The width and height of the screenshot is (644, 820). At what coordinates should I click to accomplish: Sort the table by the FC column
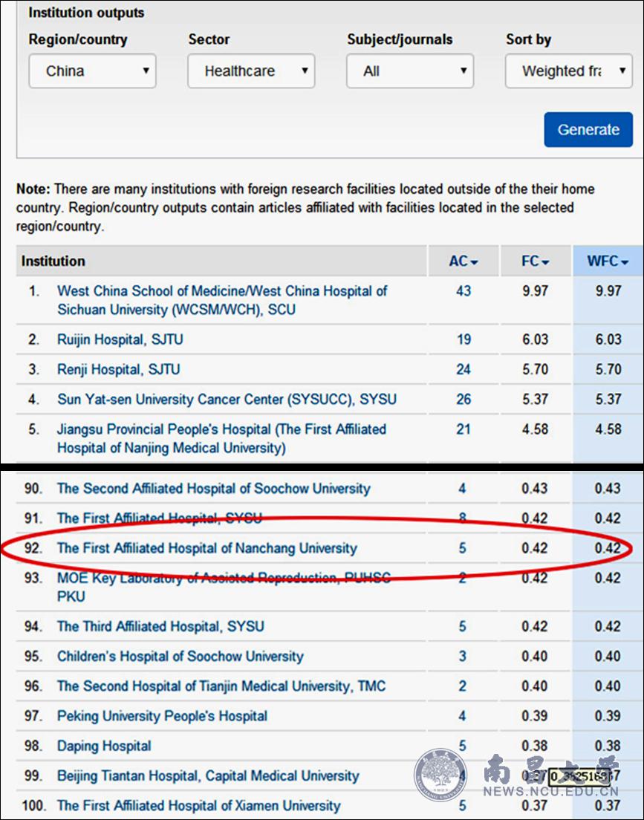(x=535, y=261)
